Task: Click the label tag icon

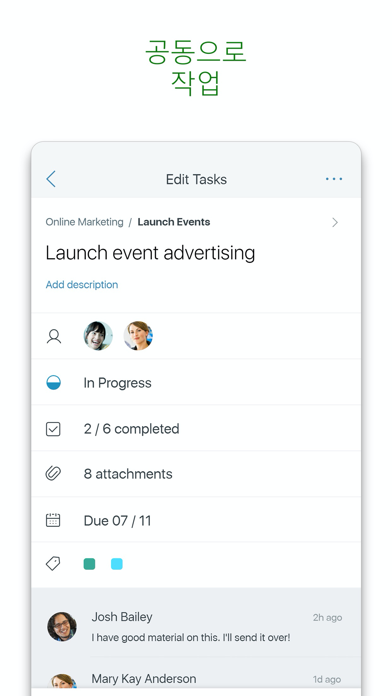Action: tap(53, 564)
